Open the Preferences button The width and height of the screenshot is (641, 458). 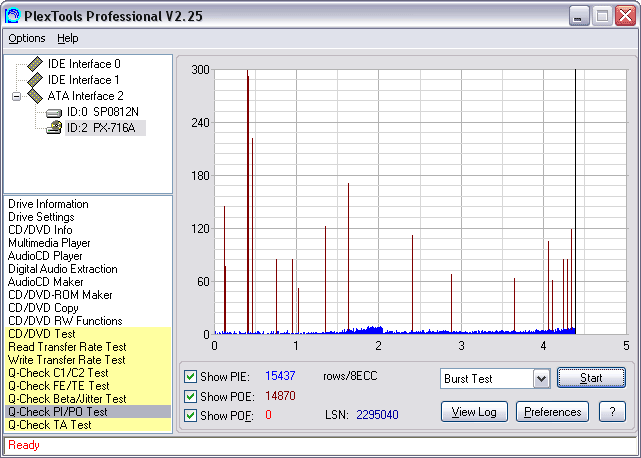tap(552, 412)
